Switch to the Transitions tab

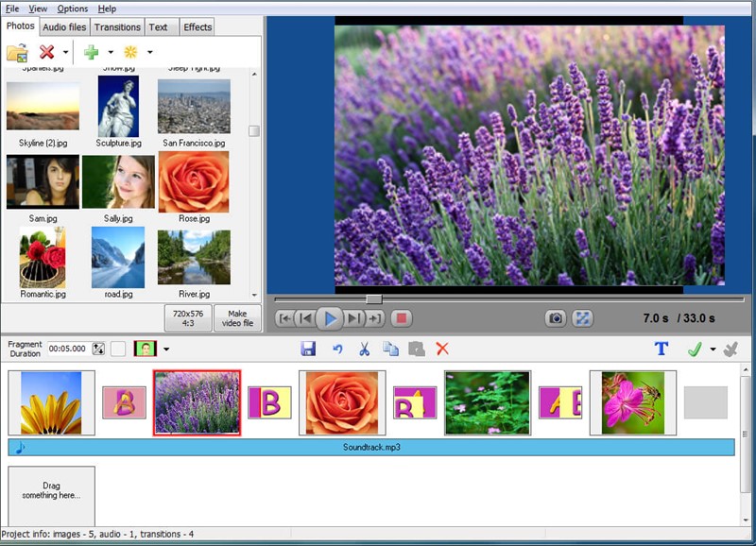117,27
